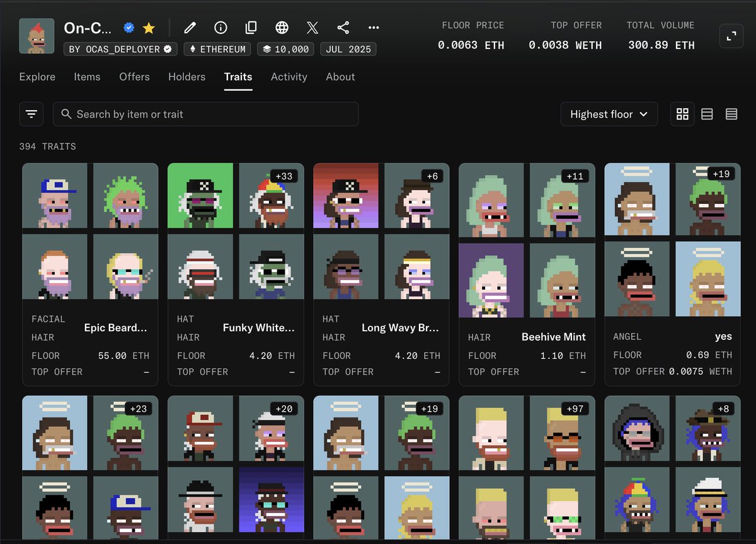The width and height of the screenshot is (756, 544).
Task: Click the blue verified badge
Action: [x=129, y=28]
